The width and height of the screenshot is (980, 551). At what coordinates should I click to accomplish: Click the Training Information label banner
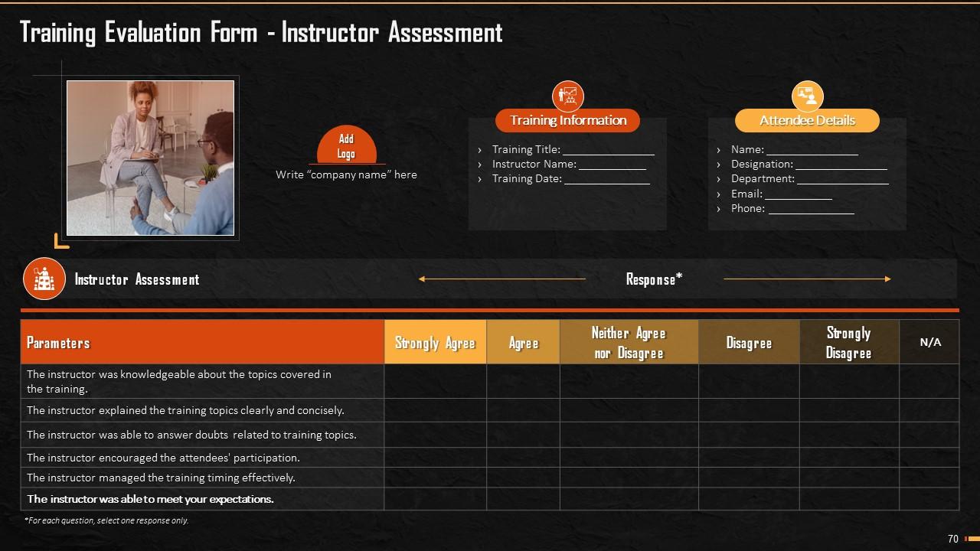567,120
